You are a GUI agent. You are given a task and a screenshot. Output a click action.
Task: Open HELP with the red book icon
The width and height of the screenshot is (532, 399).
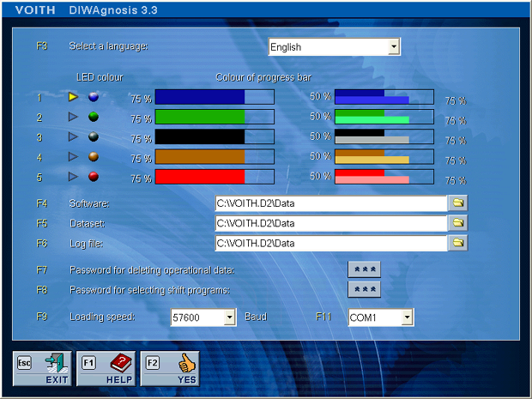coord(106,368)
